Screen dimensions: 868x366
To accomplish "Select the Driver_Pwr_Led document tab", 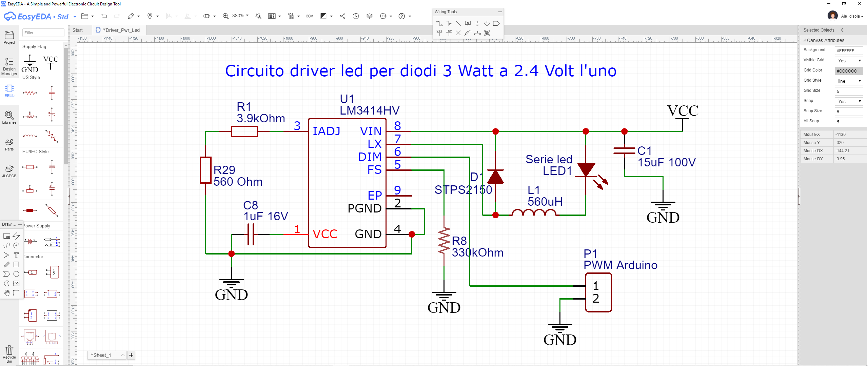I will 121,30.
